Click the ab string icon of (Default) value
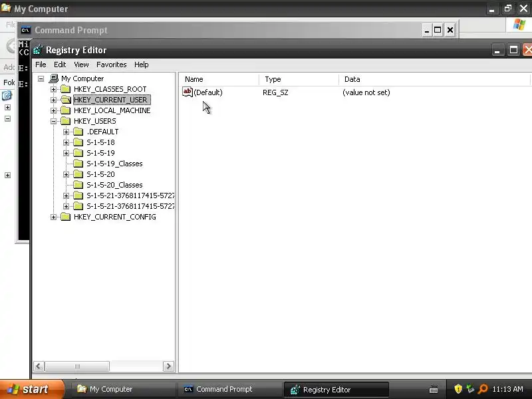The width and height of the screenshot is (532, 399). click(x=188, y=92)
